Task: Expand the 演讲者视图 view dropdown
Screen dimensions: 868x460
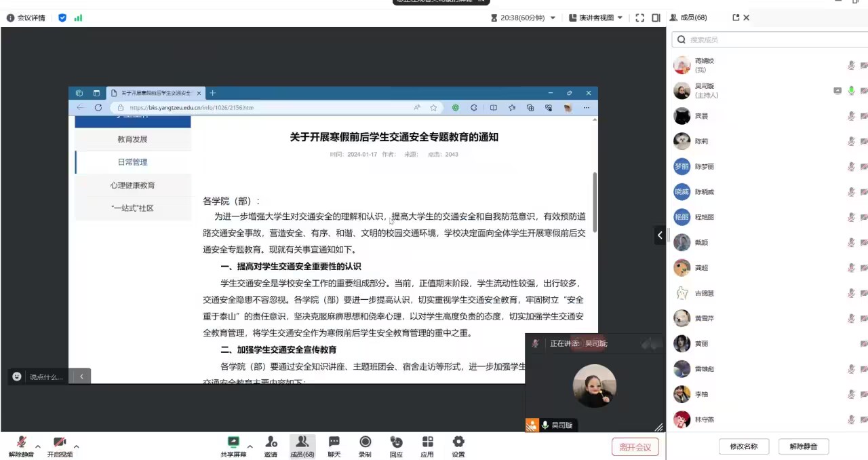Action: (595, 18)
